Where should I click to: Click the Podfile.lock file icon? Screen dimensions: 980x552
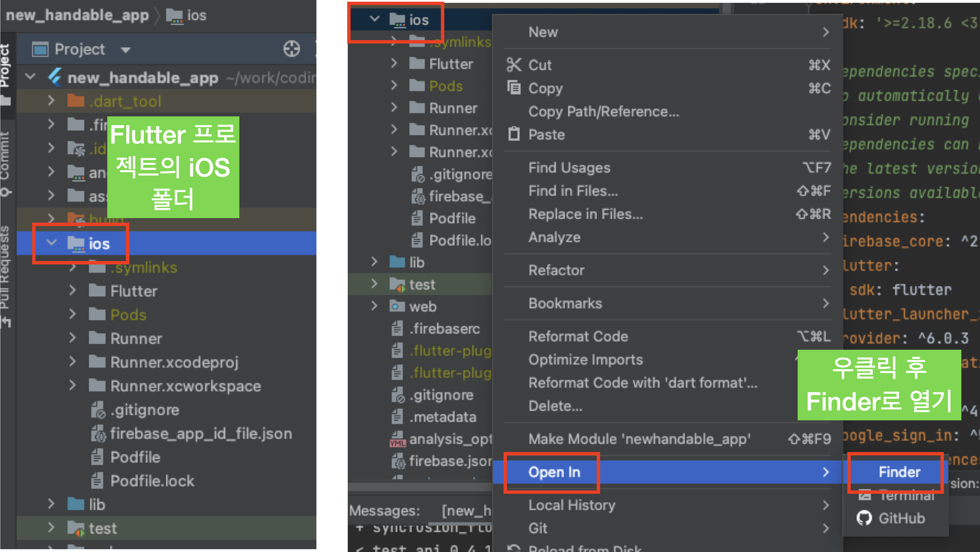[x=97, y=481]
